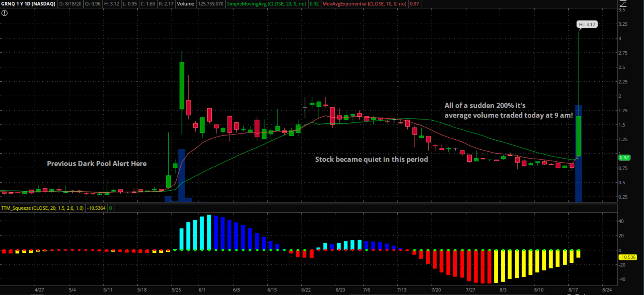Click the C: 1.65 close value
This screenshot has height=295, width=644.
click(148, 4)
